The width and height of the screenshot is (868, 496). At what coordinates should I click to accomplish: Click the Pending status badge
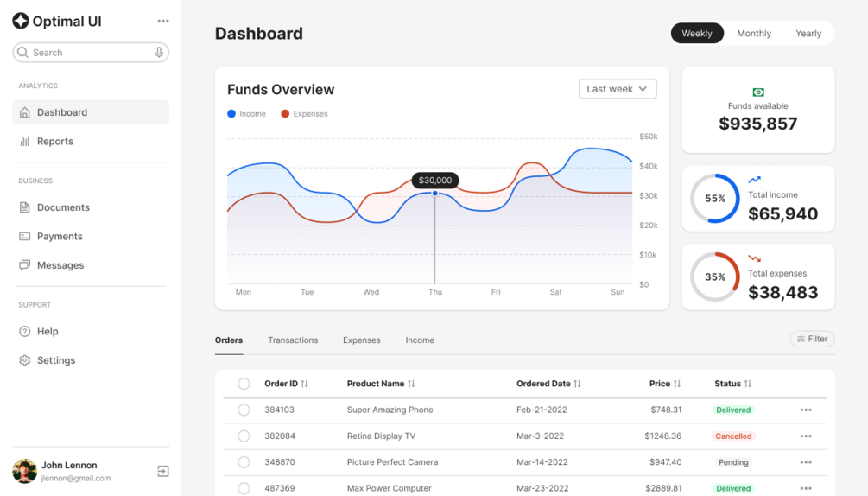(x=733, y=462)
